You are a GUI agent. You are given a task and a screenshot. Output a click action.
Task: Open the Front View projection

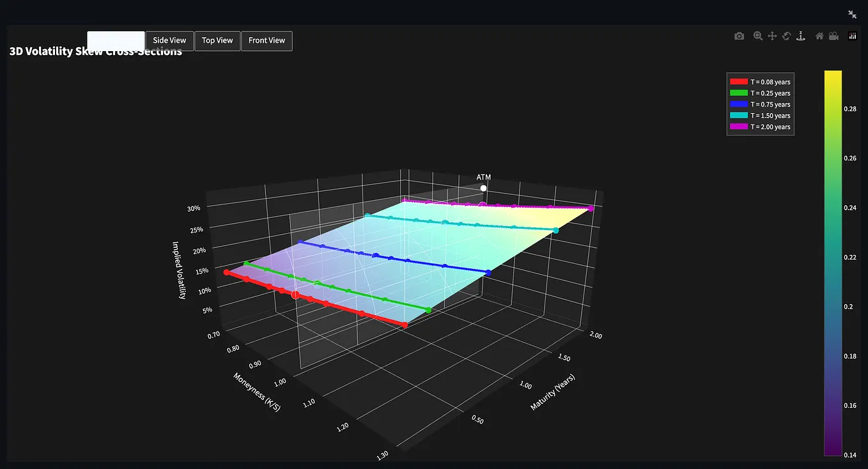pyautogui.click(x=267, y=40)
